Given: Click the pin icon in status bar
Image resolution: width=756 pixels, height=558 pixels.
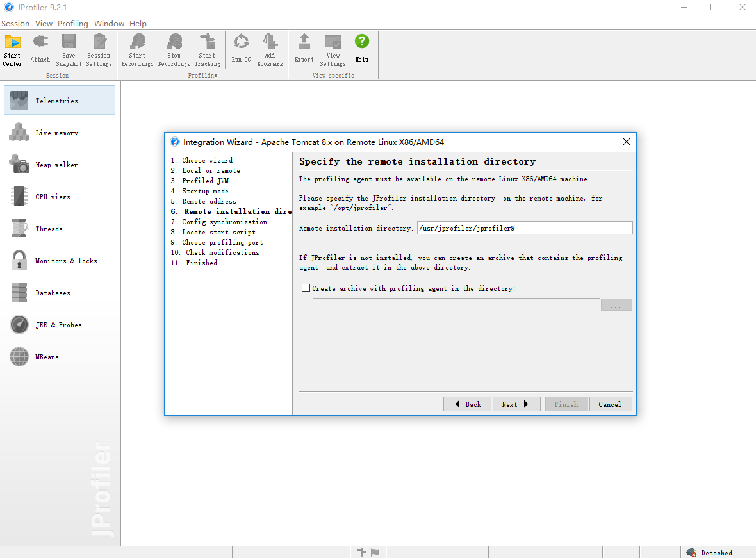Looking at the screenshot, I should pyautogui.click(x=361, y=553).
